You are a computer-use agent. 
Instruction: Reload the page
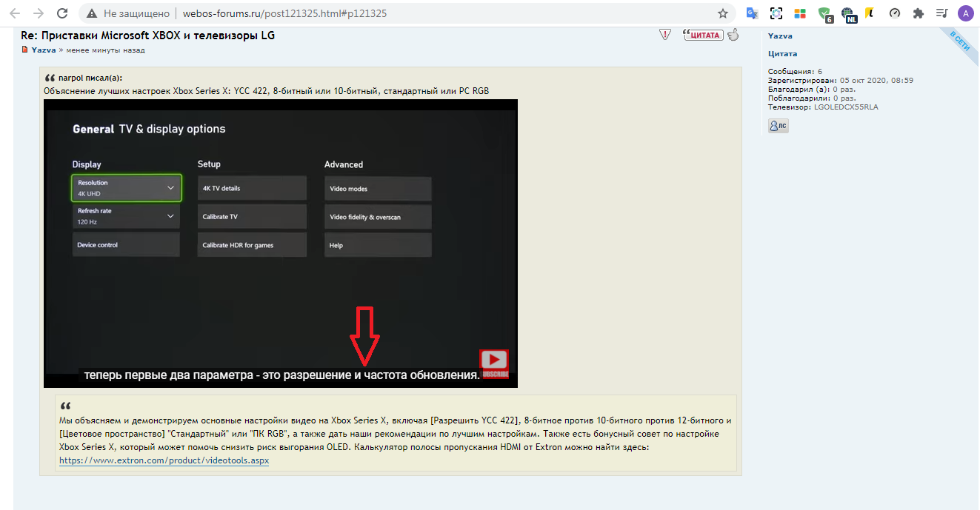click(x=63, y=13)
